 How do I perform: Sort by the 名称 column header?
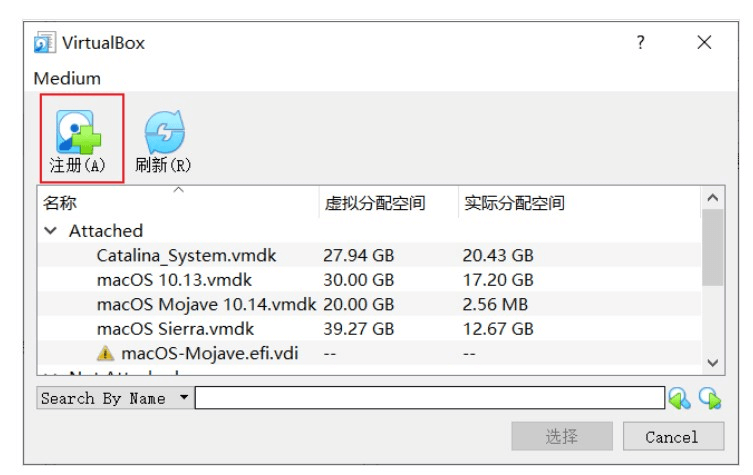[178, 202]
